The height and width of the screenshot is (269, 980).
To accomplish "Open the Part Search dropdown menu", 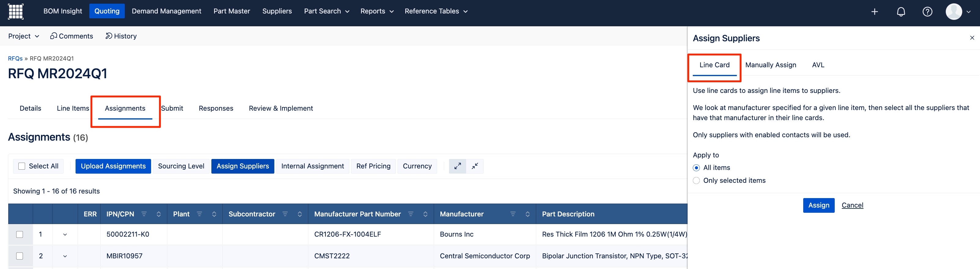I will tap(326, 11).
